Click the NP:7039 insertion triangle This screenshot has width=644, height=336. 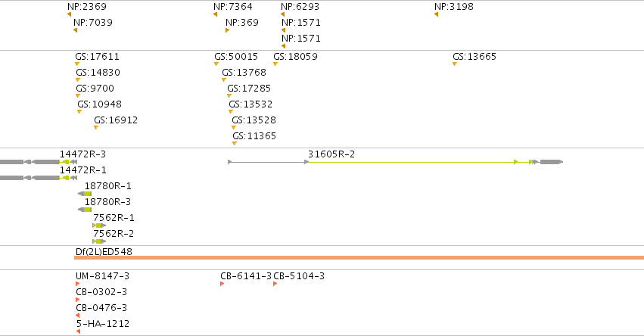(x=75, y=30)
